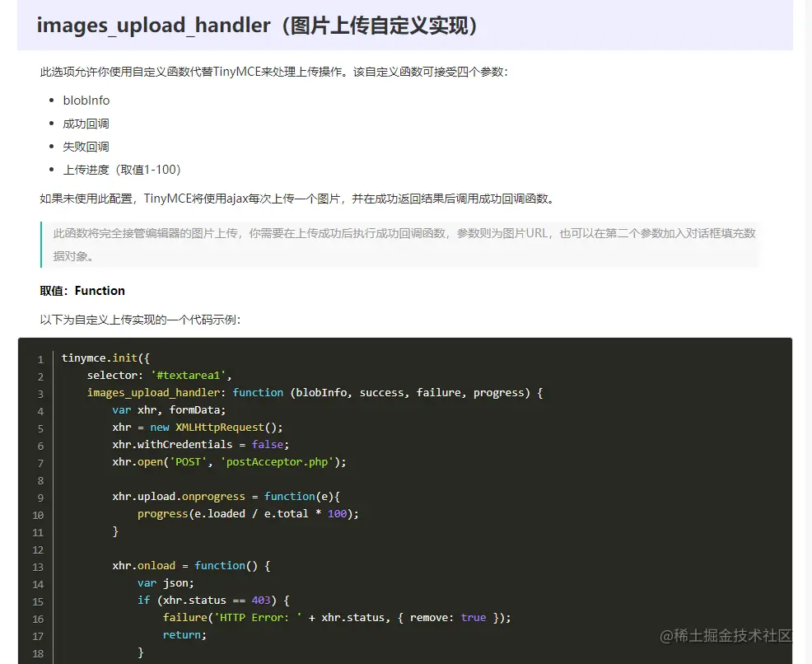This screenshot has height=664, width=812.
Task: Click XMLHttpRequest in code line 5
Action: click(220, 428)
